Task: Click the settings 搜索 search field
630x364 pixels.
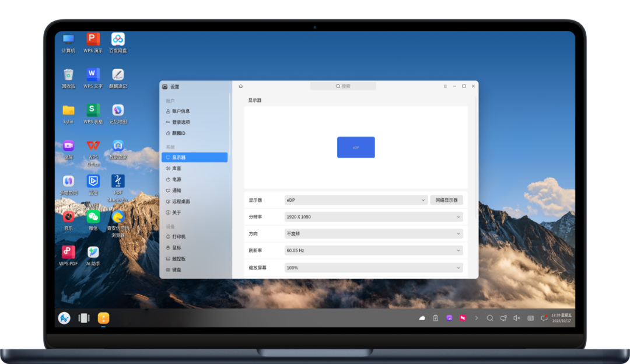Action: click(343, 86)
